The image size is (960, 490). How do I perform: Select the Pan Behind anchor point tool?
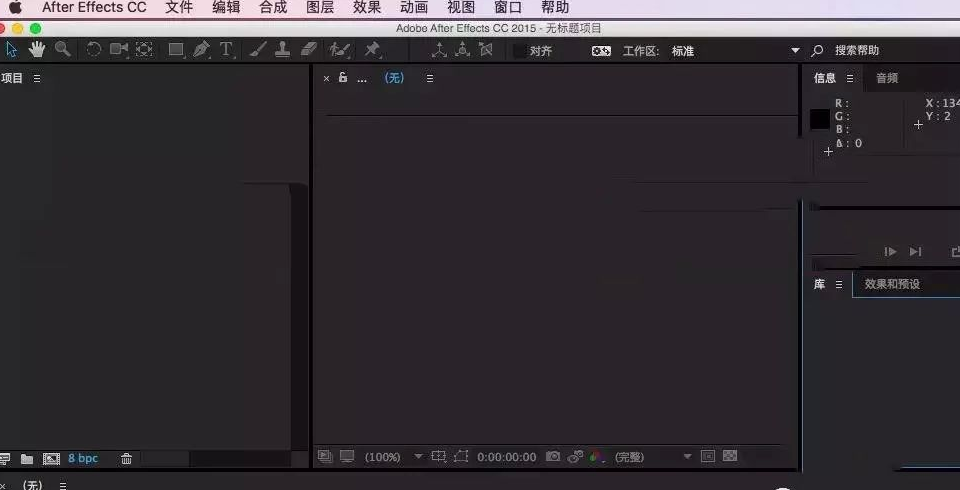(x=144, y=50)
